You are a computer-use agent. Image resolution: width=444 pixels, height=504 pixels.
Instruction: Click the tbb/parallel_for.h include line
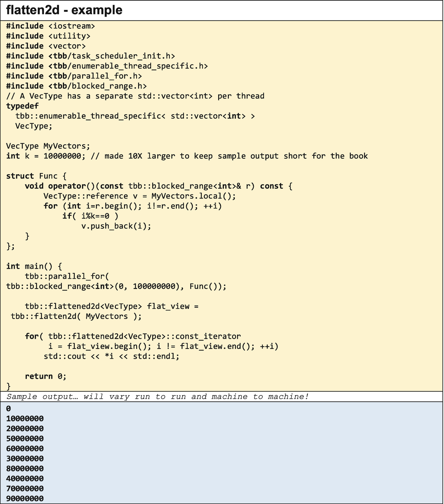tap(74, 76)
